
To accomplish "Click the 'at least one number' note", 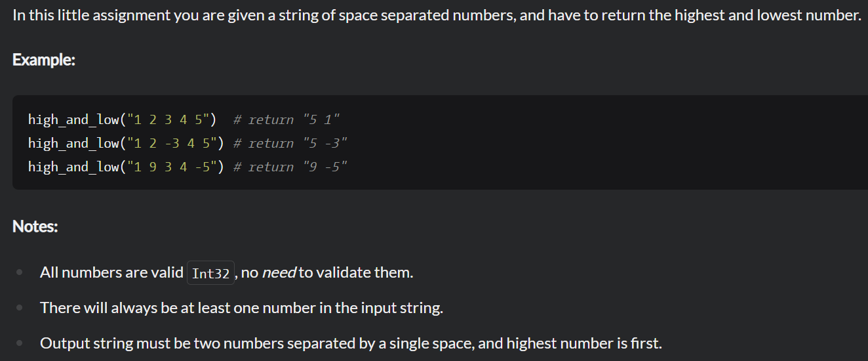I will [241, 308].
